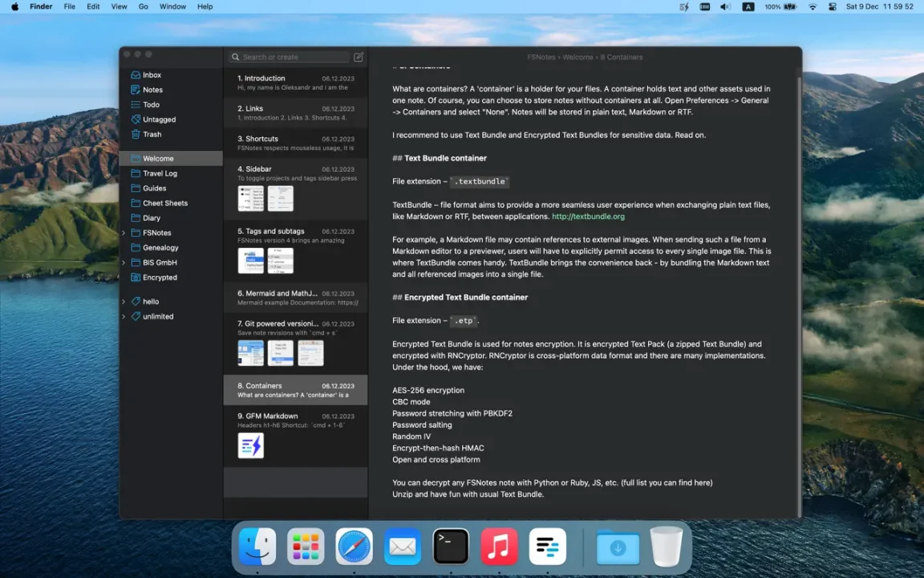Expand the BIS GmbH folder
This screenshot has width=924, height=578.
point(124,263)
